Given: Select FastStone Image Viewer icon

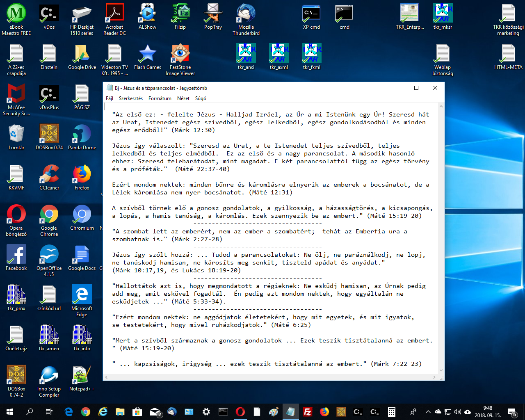Looking at the screenshot, I should click(180, 60).
